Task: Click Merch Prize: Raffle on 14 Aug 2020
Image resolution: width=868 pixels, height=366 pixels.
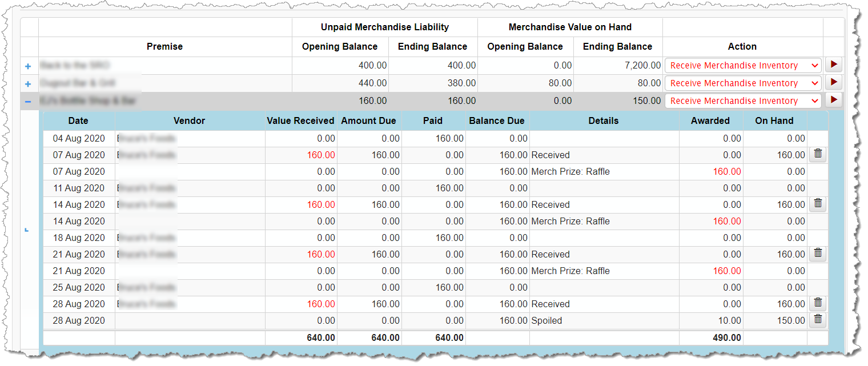Action: [x=570, y=221]
